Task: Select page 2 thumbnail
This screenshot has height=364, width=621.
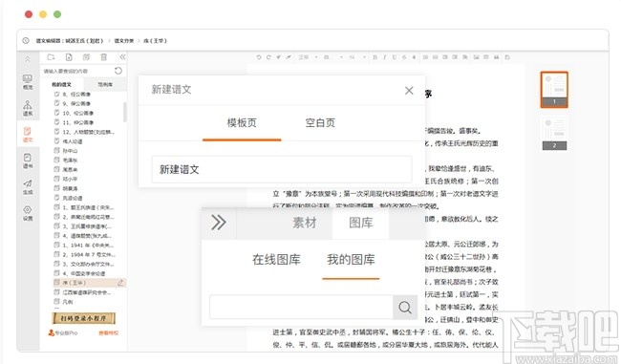Action: coord(554,133)
